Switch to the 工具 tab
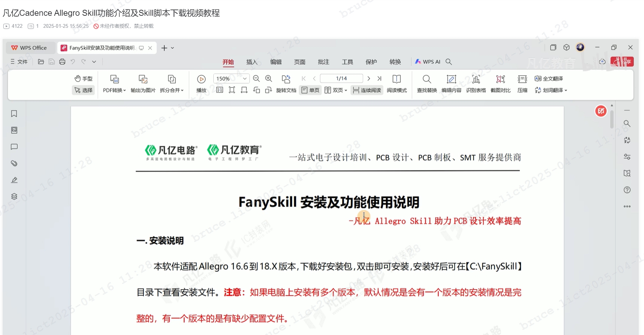The width and height of the screenshot is (644, 335). pyautogui.click(x=347, y=62)
